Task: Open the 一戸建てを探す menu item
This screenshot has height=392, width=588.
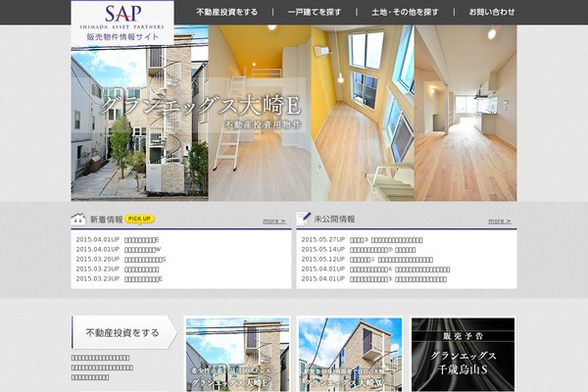Action: (315, 12)
